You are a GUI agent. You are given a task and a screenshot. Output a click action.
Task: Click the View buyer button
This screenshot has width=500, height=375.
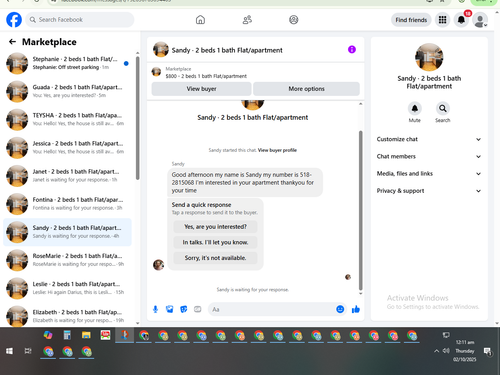(x=201, y=89)
